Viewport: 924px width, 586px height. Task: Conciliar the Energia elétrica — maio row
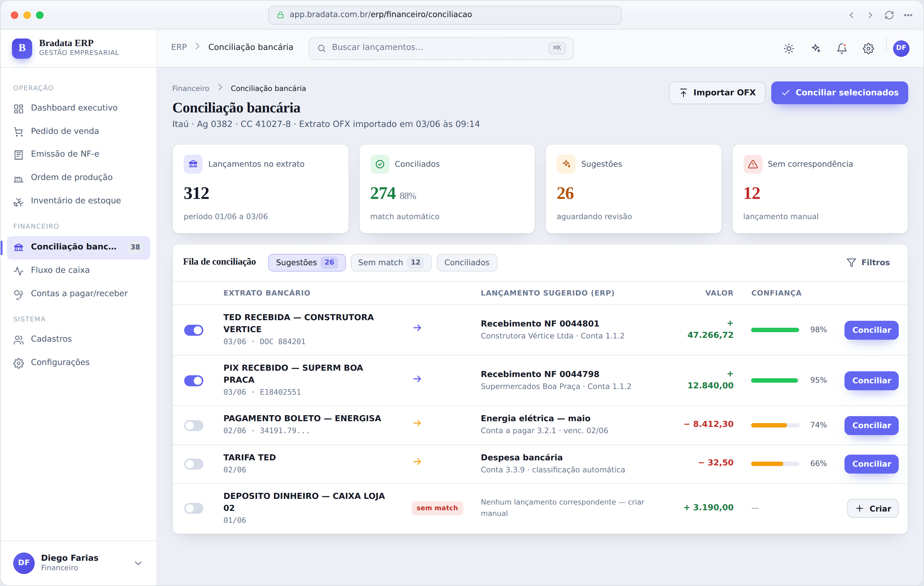[x=871, y=426]
